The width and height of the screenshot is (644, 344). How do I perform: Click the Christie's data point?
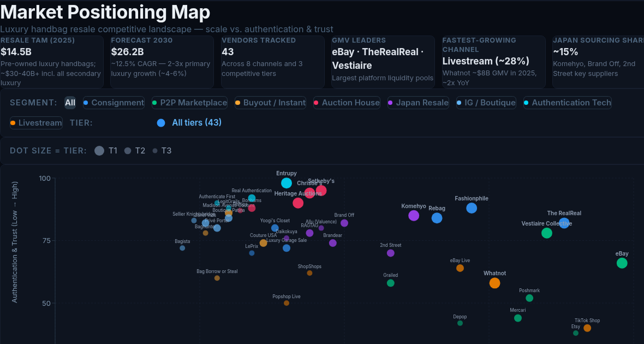309,193
